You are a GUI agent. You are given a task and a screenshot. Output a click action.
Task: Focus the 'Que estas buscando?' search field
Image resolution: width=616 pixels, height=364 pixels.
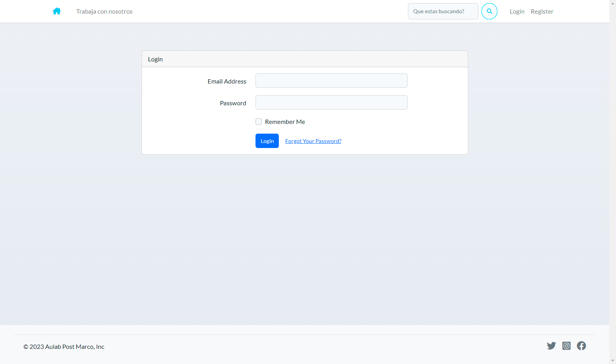click(443, 11)
